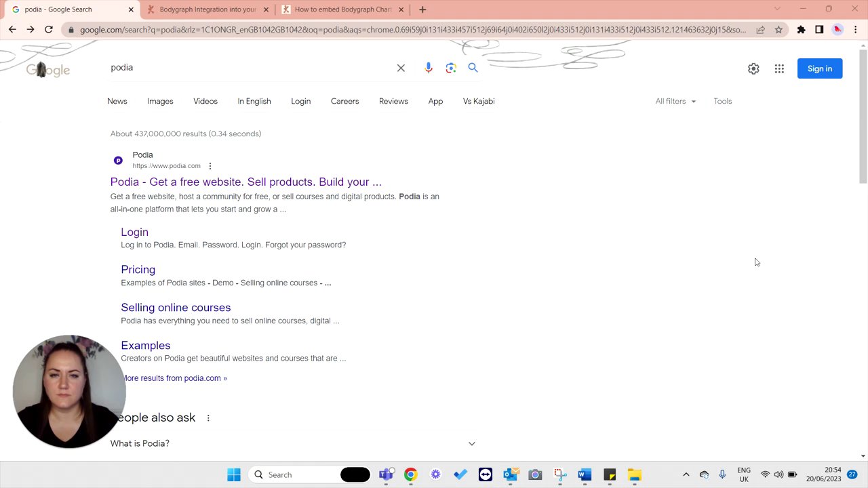Click the Chrome address bar URL

click(x=412, y=29)
